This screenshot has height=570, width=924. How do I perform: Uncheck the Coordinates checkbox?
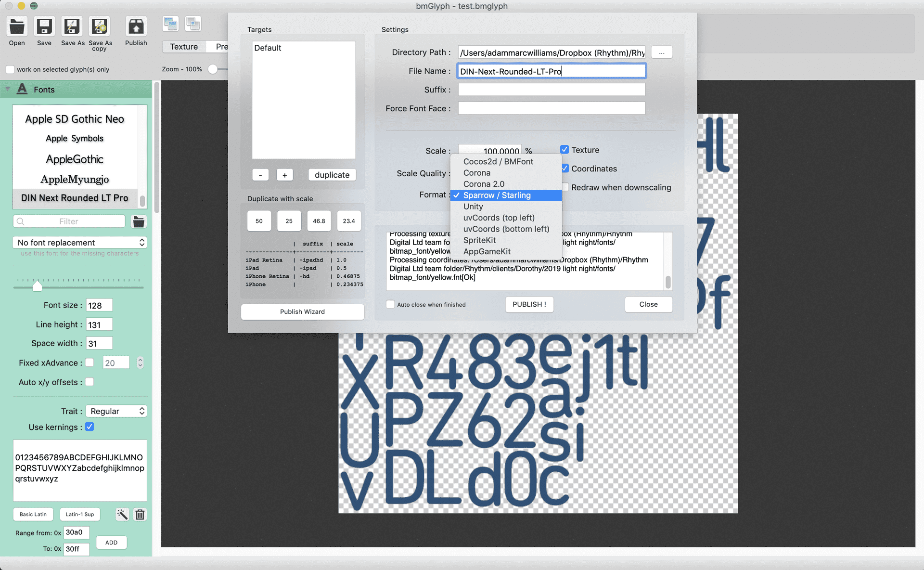click(565, 168)
